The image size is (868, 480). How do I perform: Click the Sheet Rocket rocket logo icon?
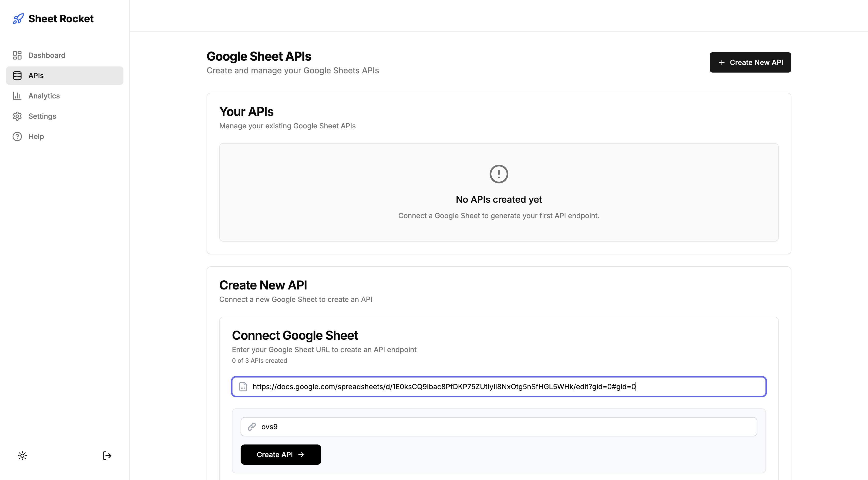point(18,19)
